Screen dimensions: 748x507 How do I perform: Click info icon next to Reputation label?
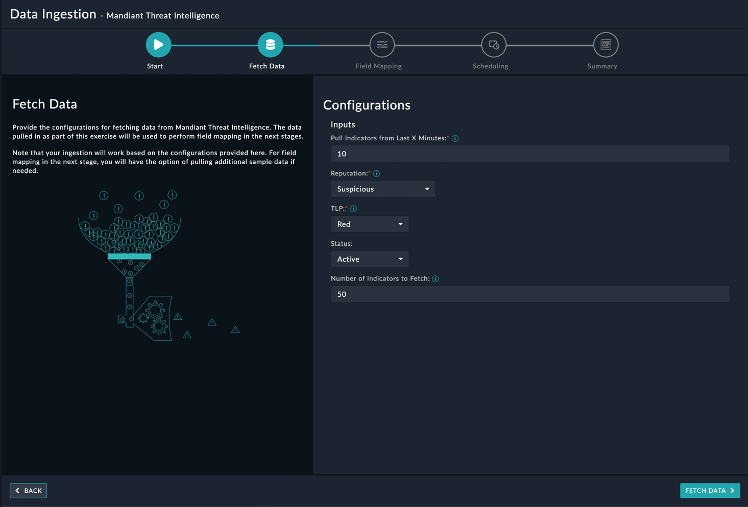(376, 173)
